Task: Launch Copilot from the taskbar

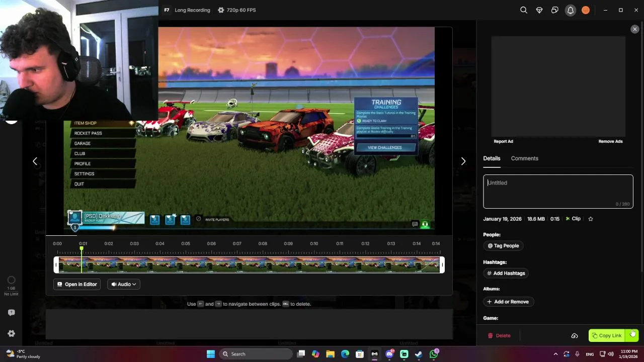Action: (x=315, y=354)
